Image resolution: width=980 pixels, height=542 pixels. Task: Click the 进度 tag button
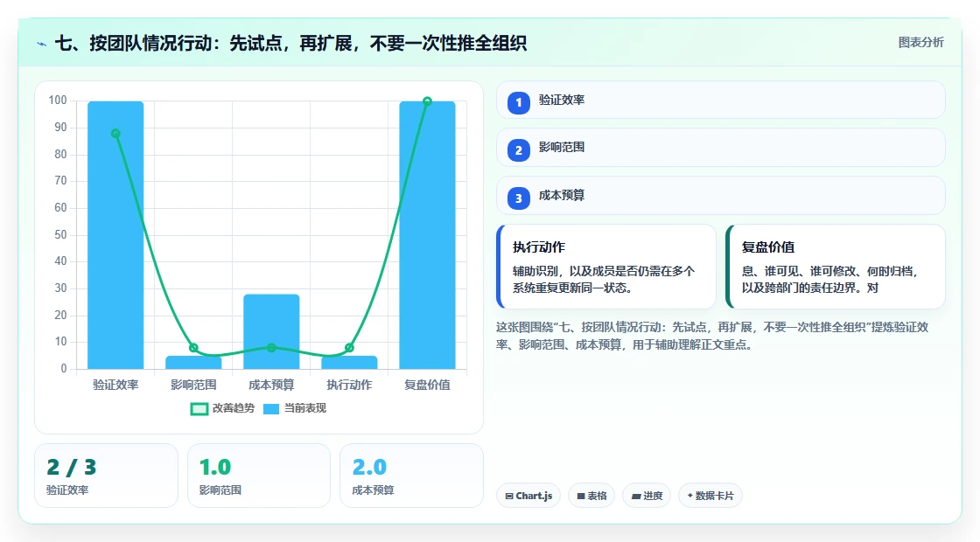tap(647, 496)
